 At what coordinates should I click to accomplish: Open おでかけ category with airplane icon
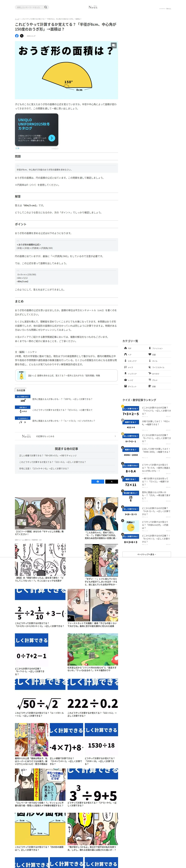point(159,374)
